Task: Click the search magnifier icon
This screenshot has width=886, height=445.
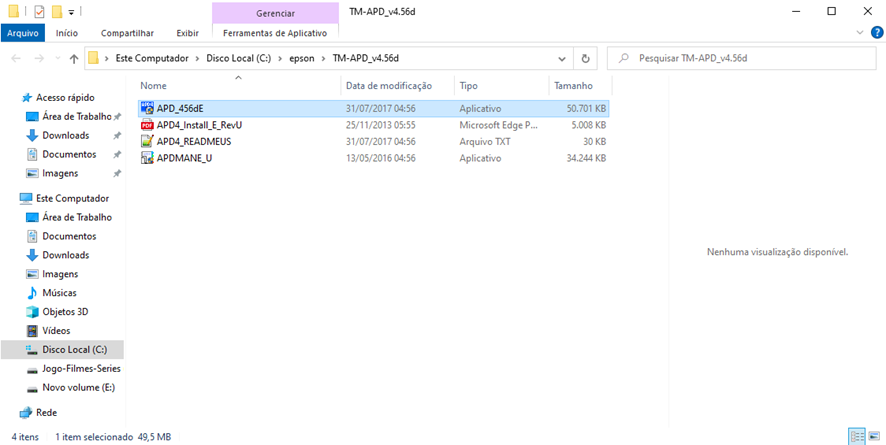Action: (x=624, y=58)
